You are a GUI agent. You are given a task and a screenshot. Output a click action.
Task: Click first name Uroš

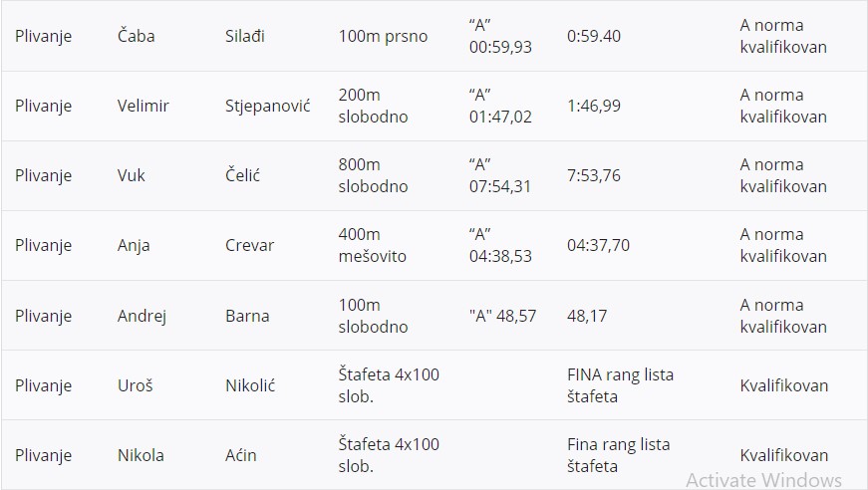[135, 385]
